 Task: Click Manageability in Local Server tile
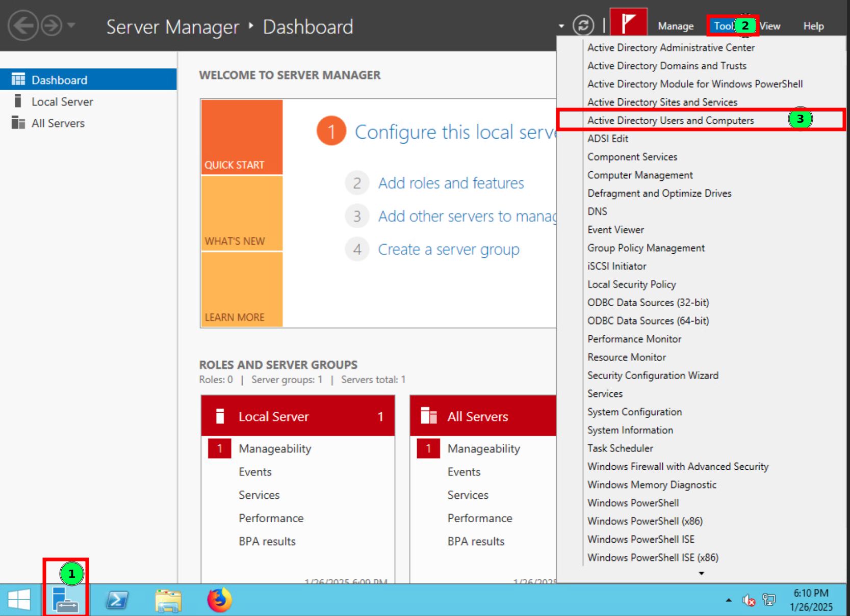(x=275, y=448)
